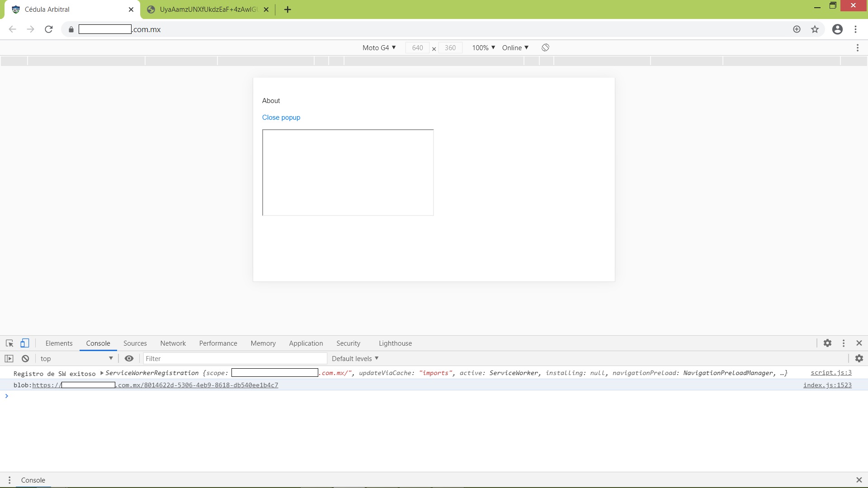Image resolution: width=868 pixels, height=488 pixels.
Task: Rotate the device orientation
Action: click(545, 47)
